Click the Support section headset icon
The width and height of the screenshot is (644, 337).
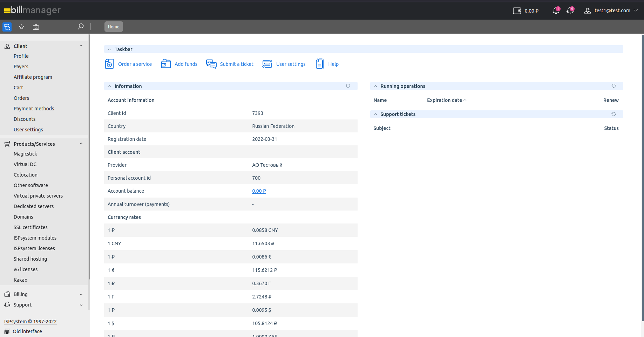[7, 305]
